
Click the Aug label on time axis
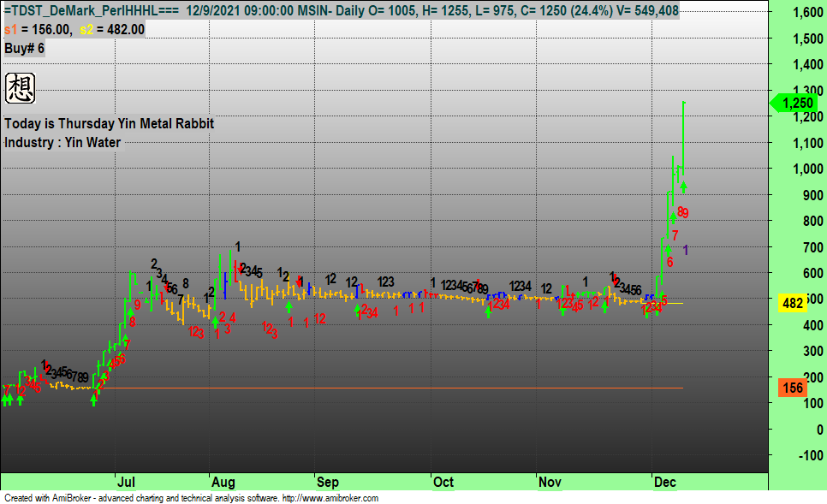223,482
